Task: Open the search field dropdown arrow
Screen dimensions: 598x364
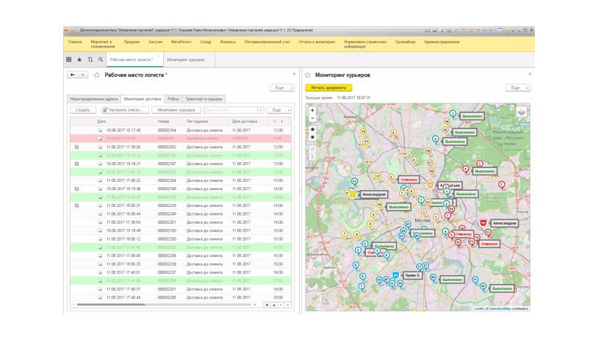Action: click(261, 110)
